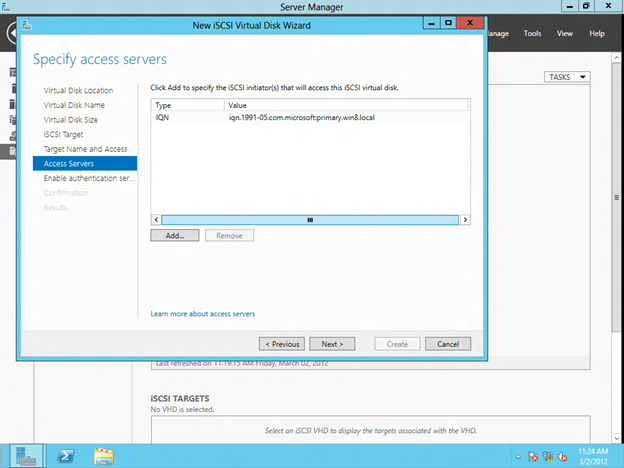Cancel the iSCSI Virtual Disk Wizard
This screenshot has width=624, height=468.
coord(447,343)
